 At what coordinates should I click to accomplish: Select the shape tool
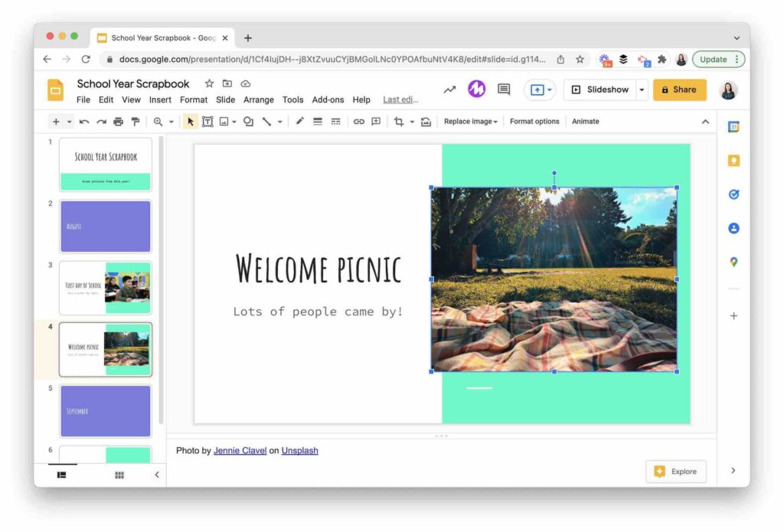coord(248,121)
